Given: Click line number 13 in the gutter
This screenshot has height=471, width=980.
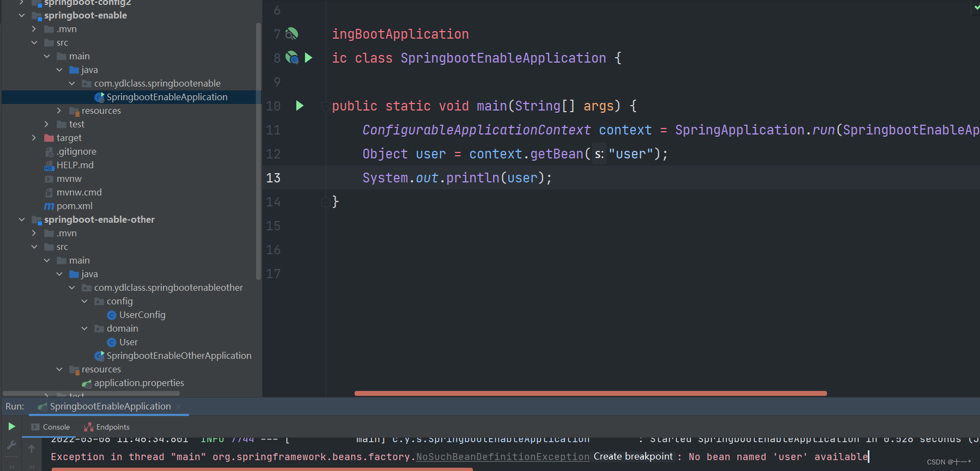Looking at the screenshot, I should [273, 178].
